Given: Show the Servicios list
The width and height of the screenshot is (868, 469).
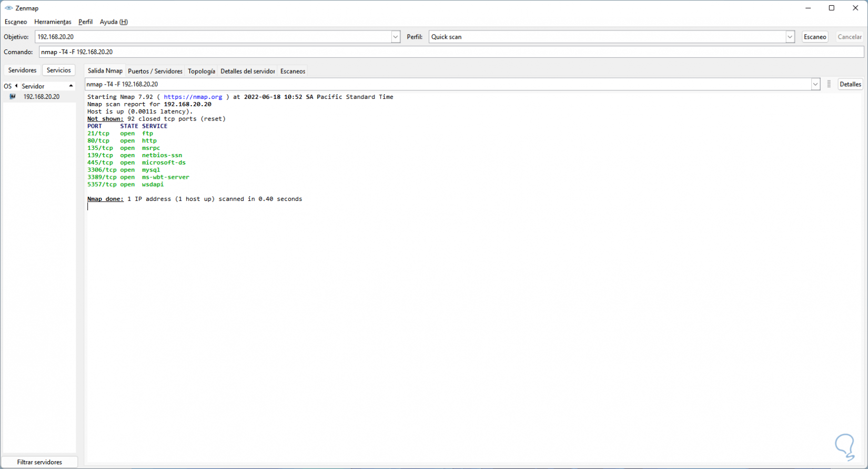Looking at the screenshot, I should [x=59, y=70].
